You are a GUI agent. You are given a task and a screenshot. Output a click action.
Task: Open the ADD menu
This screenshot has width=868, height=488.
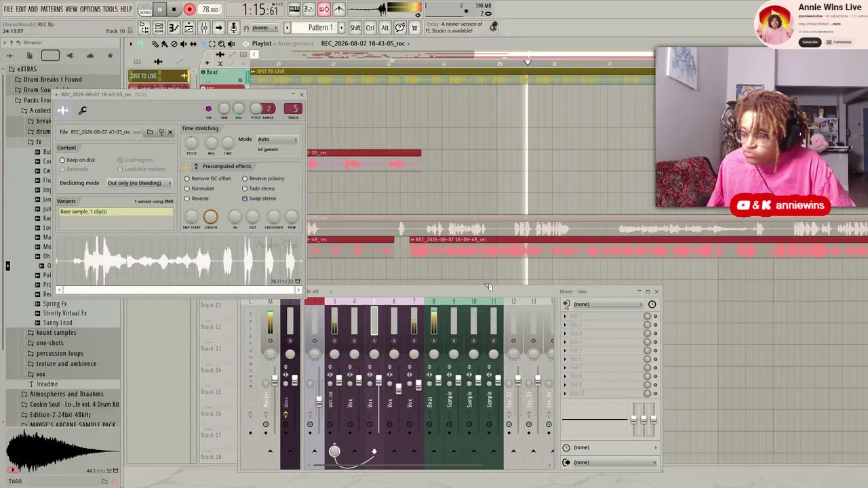click(33, 9)
